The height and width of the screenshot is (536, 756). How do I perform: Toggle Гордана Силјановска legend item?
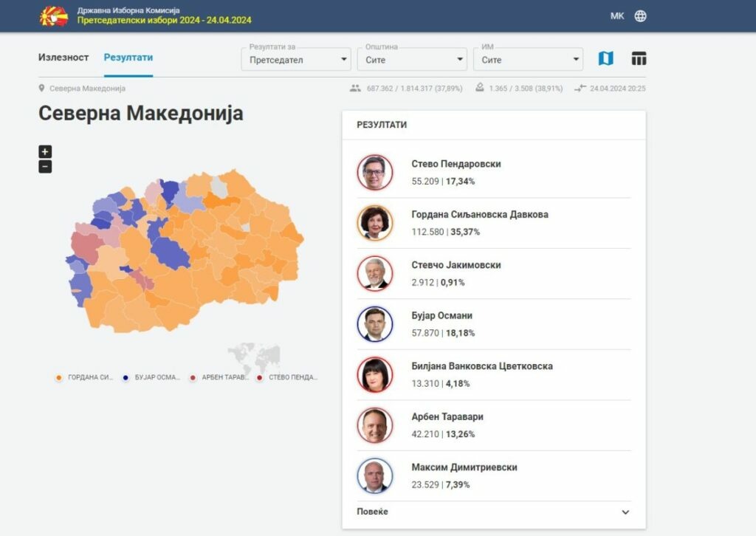(x=85, y=377)
